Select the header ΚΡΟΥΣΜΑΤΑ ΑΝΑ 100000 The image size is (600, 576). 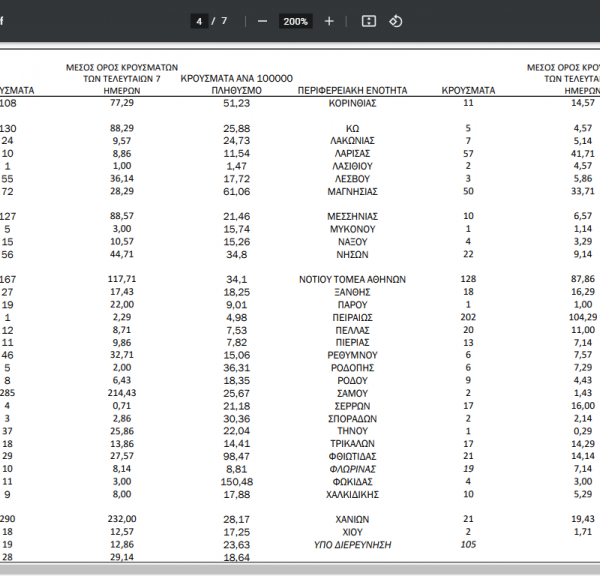[236, 78]
